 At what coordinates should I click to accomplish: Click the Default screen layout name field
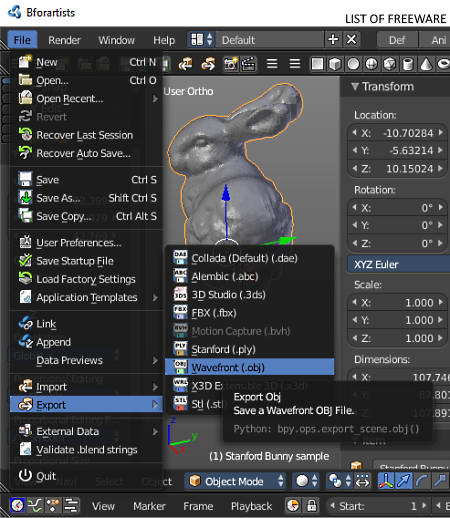coord(269,40)
